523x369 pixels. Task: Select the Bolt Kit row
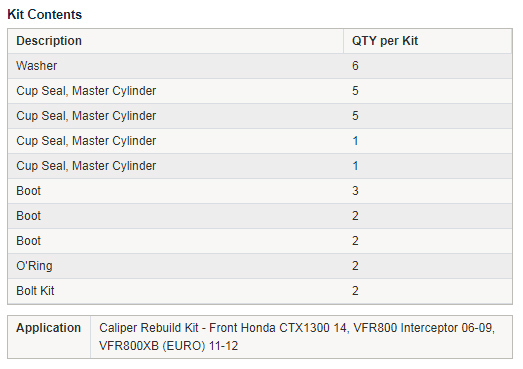260,291
